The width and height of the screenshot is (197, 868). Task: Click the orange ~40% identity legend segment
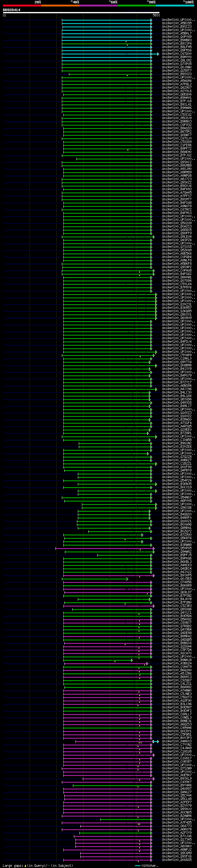(x=60, y=6)
